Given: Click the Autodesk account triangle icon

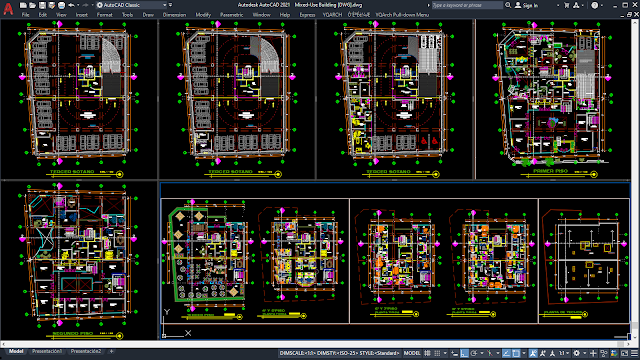Looking at the screenshot, I should coord(576,5).
